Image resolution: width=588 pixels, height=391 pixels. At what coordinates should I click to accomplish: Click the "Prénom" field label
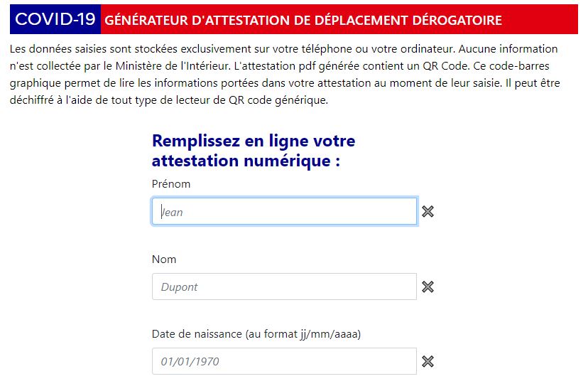171,184
